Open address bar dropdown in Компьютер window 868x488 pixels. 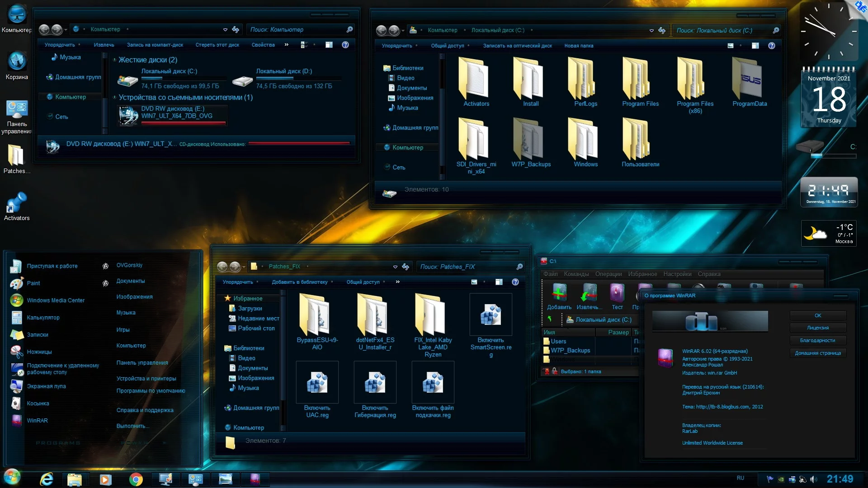pos(225,30)
